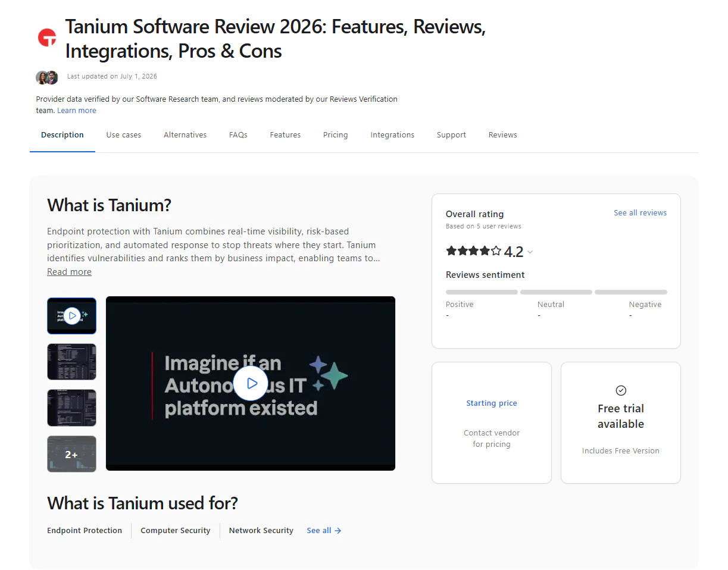Open the Support tab
Viewport: 728px width, 570px height.
point(451,135)
